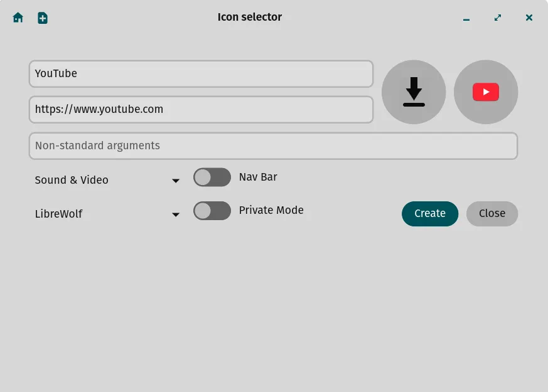Click the Private Mode label
548x392 pixels.
pos(271,210)
